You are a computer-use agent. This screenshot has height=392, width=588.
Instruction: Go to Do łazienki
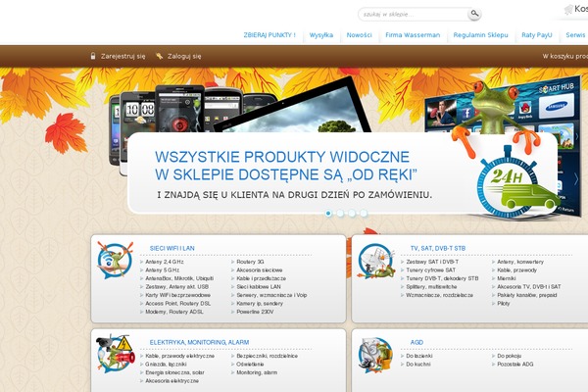pos(419,356)
